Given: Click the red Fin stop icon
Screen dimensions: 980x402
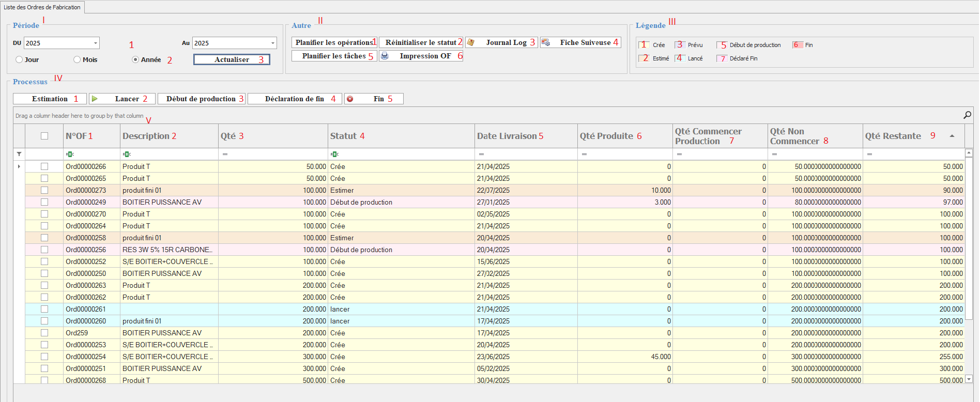Looking at the screenshot, I should tap(350, 99).
